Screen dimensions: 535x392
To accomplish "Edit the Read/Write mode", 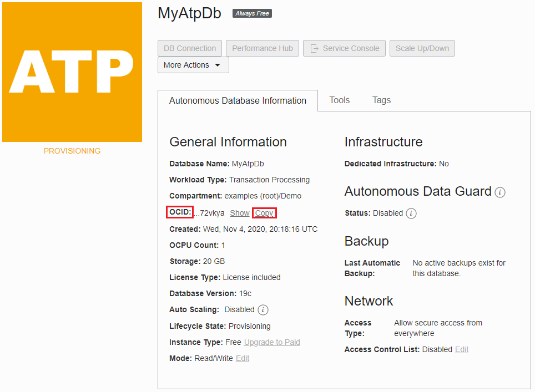I will coord(243,358).
